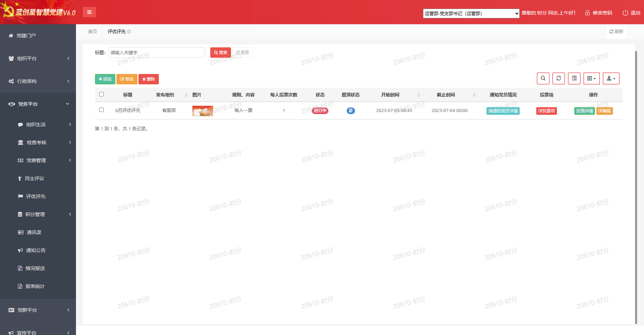Screen dimensions: 644x335
Task: Click the 重置 reset button
Action: coord(242,53)
